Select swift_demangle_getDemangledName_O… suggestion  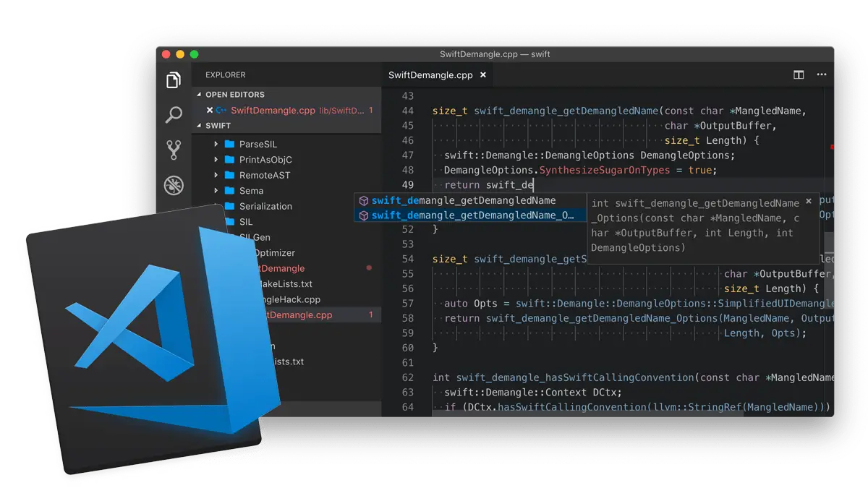click(x=469, y=215)
